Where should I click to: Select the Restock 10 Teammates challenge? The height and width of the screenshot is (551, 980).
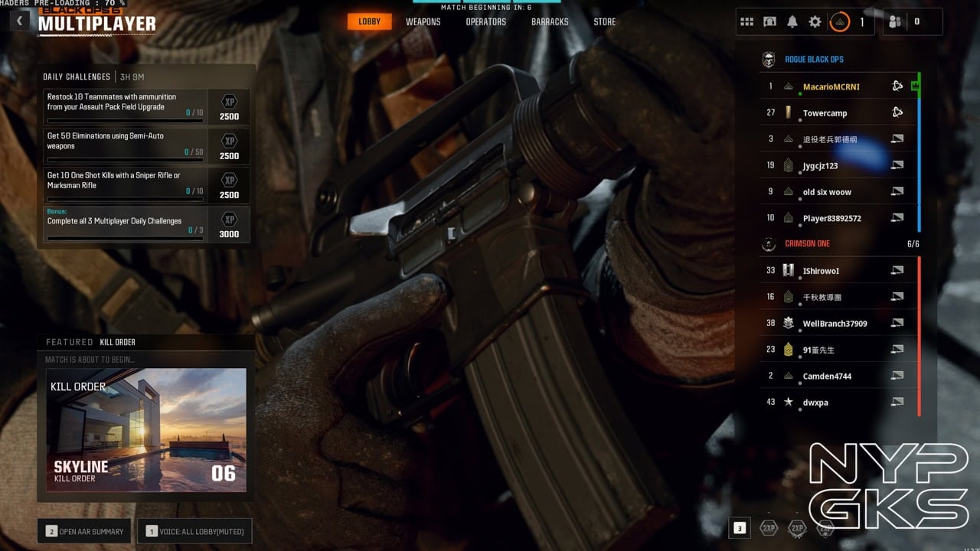point(146,106)
